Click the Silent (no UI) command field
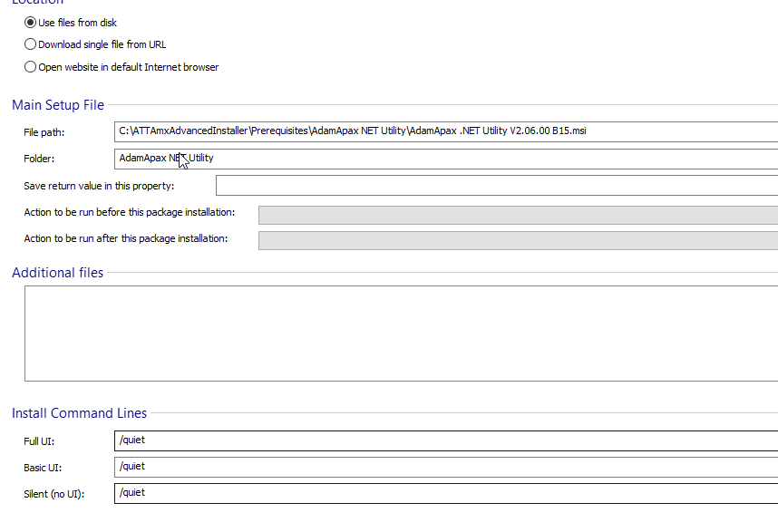This screenshot has width=778, height=532. click(x=444, y=493)
